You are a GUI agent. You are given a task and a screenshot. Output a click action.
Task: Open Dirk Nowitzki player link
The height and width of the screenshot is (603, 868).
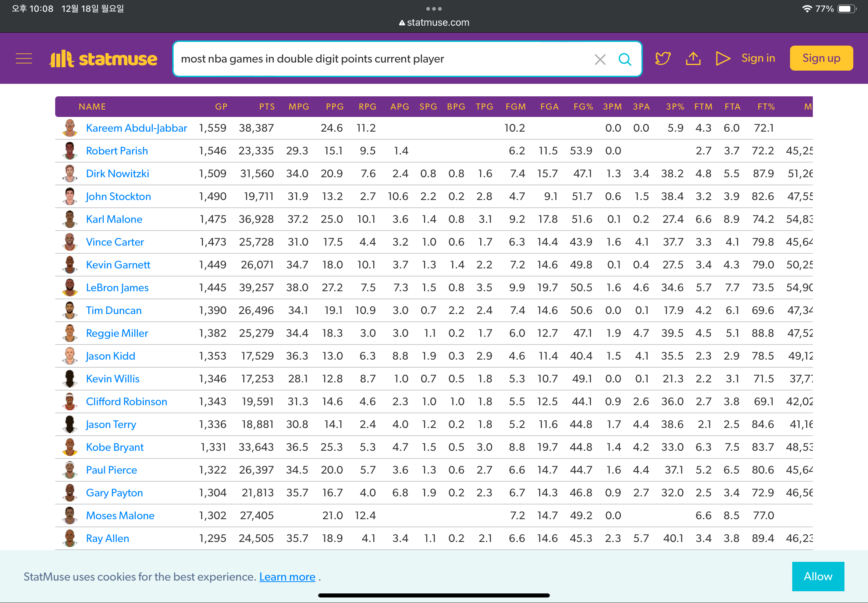pos(118,174)
